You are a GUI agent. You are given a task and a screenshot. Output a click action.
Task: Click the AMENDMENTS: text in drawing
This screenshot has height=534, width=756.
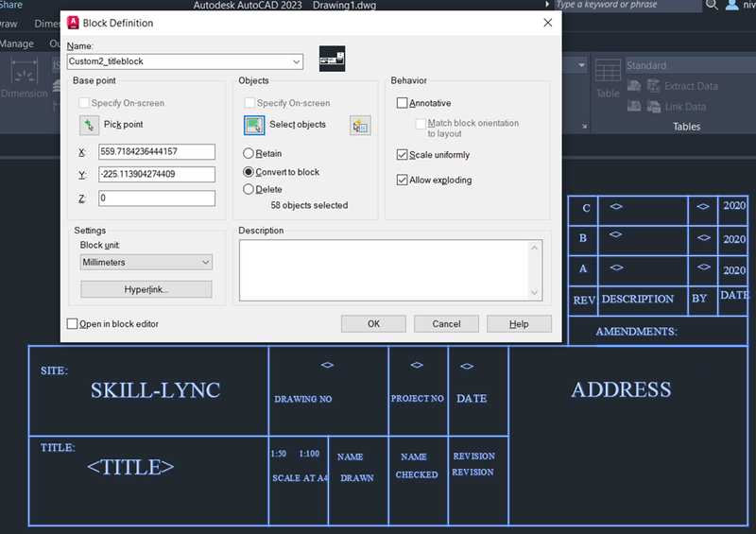636,332
